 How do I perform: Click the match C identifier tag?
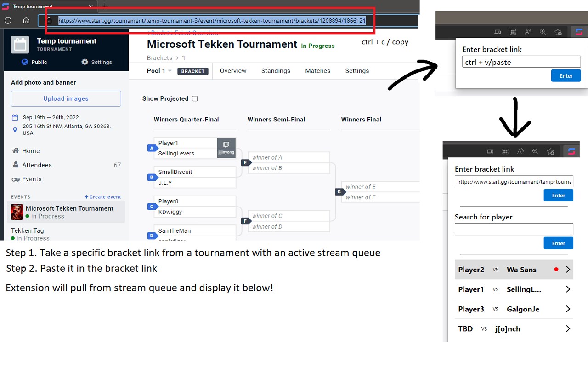click(152, 207)
